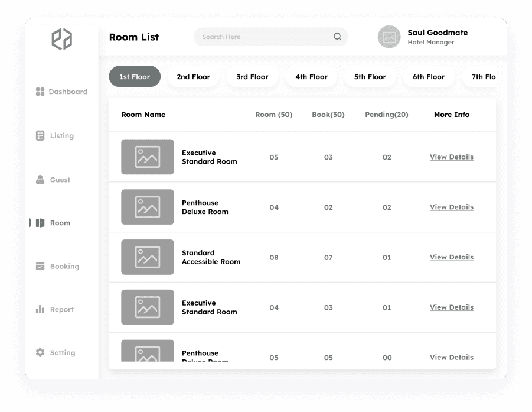Click the Guest sidebar icon

(41, 179)
